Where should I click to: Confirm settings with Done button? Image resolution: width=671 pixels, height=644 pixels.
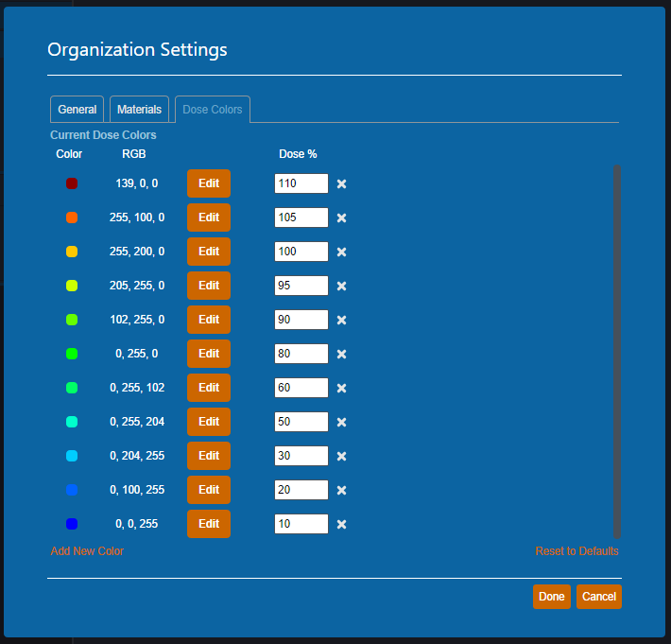pos(552,597)
